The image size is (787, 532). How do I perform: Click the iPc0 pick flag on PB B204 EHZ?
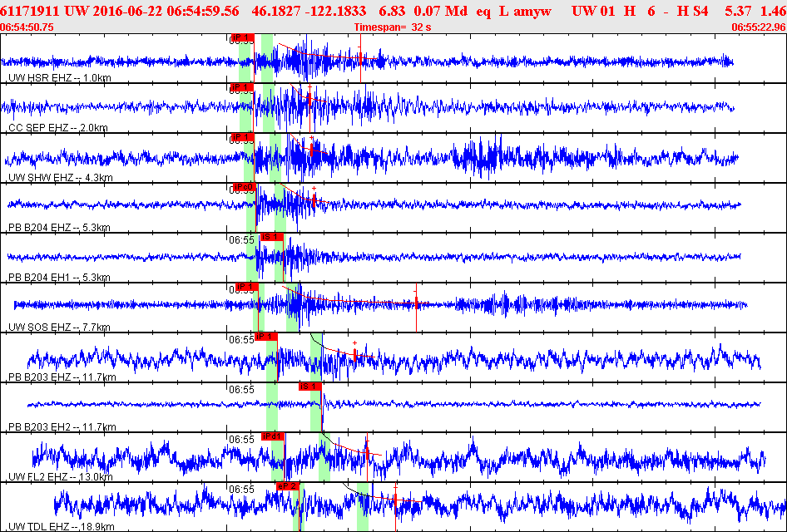(244, 187)
